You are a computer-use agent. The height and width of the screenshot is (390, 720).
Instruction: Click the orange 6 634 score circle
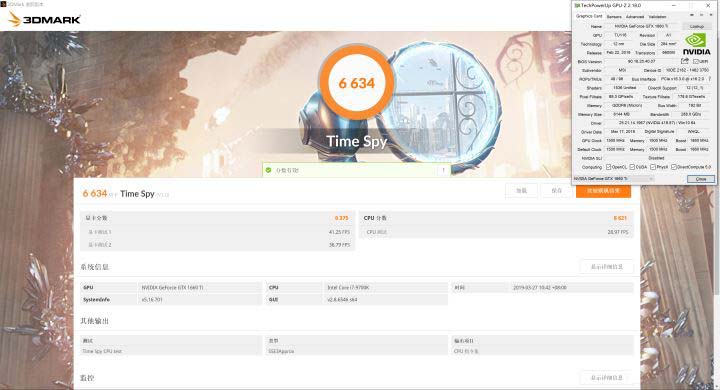pos(356,83)
